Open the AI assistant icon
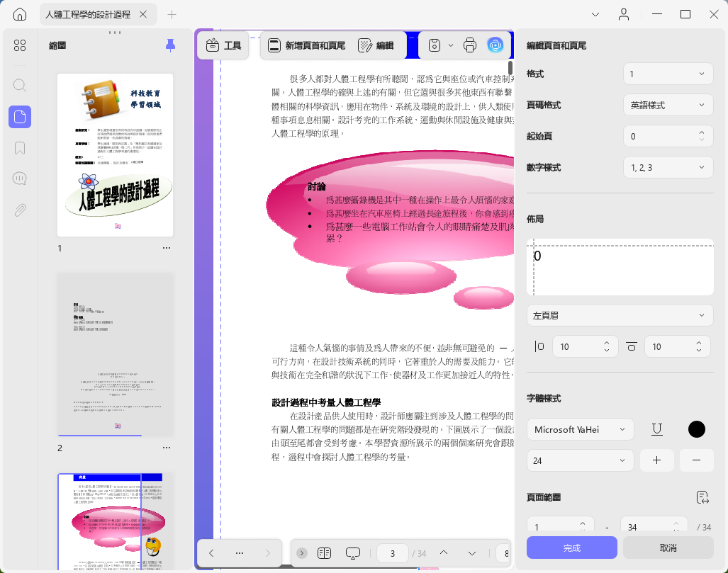This screenshot has height=573, width=728. [495, 45]
